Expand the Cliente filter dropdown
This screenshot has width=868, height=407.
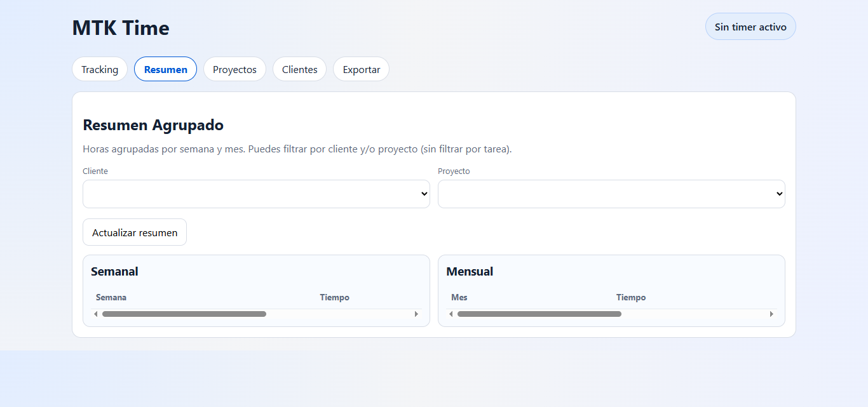click(256, 194)
